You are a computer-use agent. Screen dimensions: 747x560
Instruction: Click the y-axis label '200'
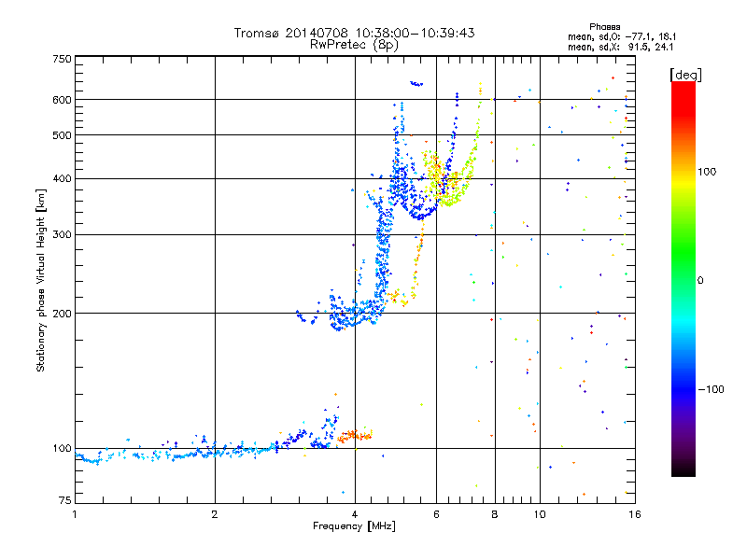(x=62, y=314)
